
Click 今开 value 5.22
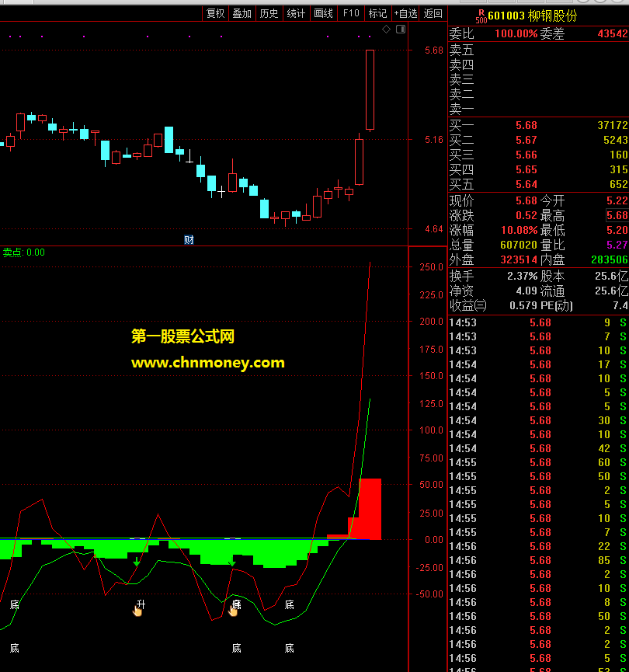click(x=617, y=200)
